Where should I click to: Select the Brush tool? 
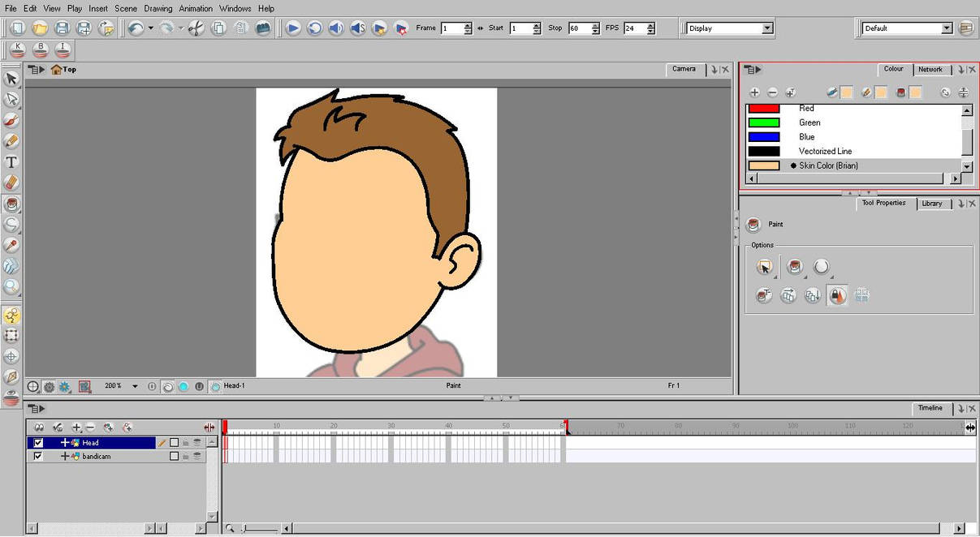[x=11, y=120]
